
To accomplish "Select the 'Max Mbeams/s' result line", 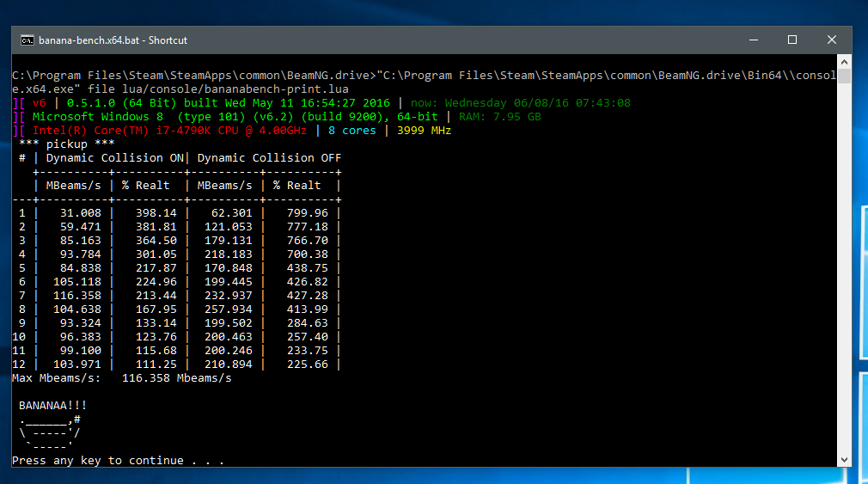I will point(122,378).
